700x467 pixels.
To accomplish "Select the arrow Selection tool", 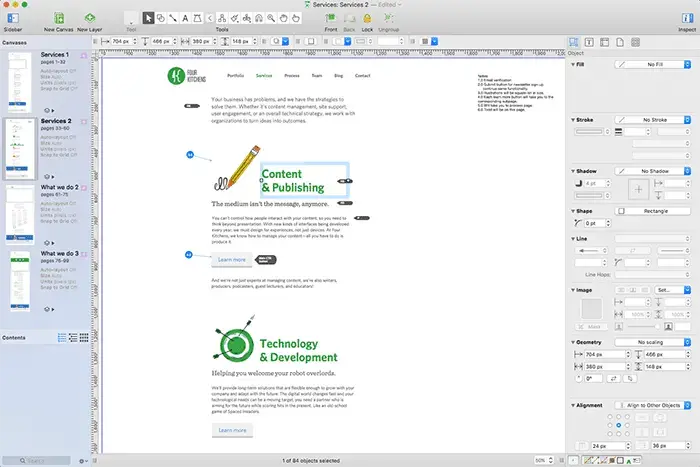I will 149,18.
